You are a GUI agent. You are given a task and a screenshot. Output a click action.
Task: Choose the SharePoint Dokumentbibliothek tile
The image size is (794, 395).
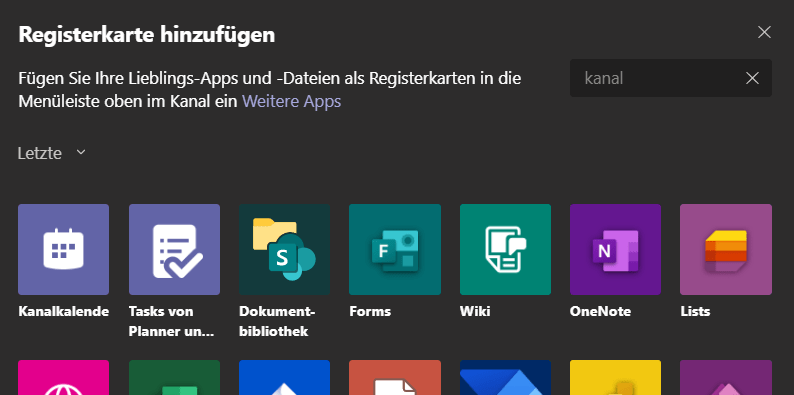[285, 249]
